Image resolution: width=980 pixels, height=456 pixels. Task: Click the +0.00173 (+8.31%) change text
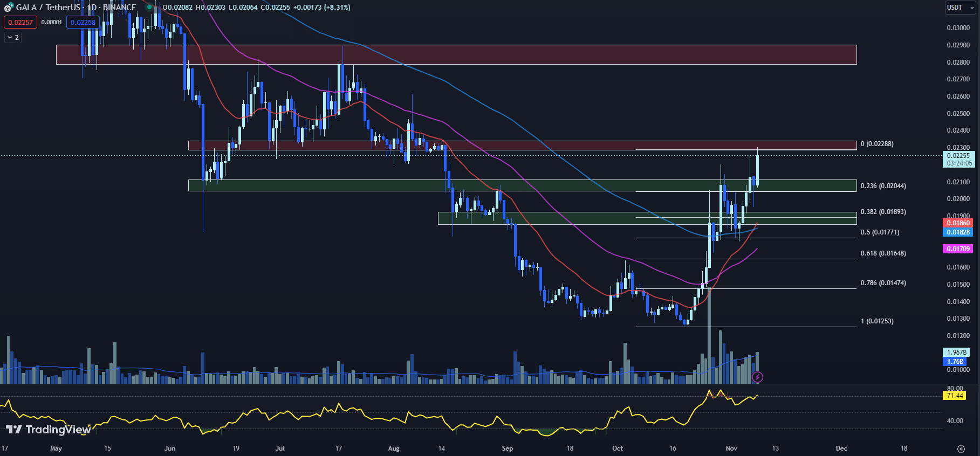(321, 8)
